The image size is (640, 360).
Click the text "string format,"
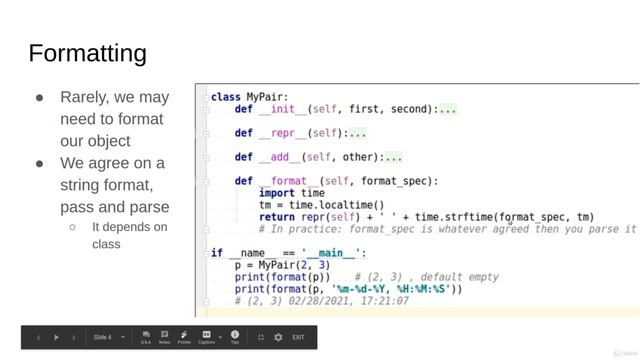[x=107, y=185]
